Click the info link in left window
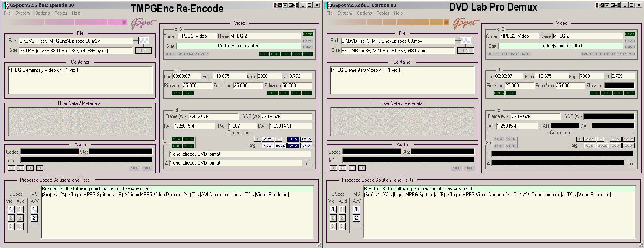The width and height of the screenshot is (644, 248). [x=309, y=164]
